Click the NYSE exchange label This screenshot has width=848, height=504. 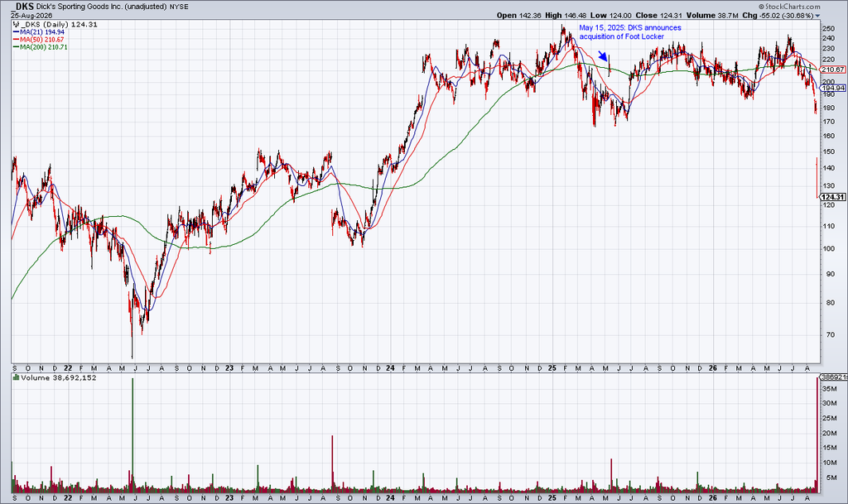(x=180, y=7)
